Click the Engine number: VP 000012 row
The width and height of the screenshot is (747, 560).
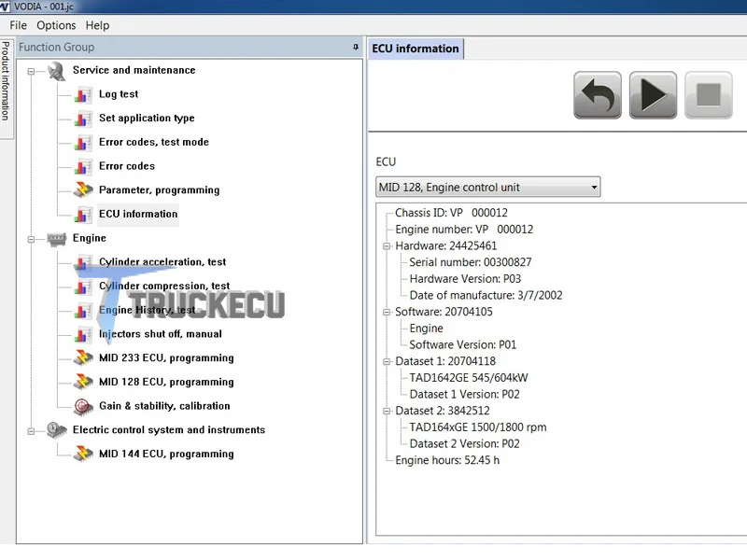pos(464,230)
